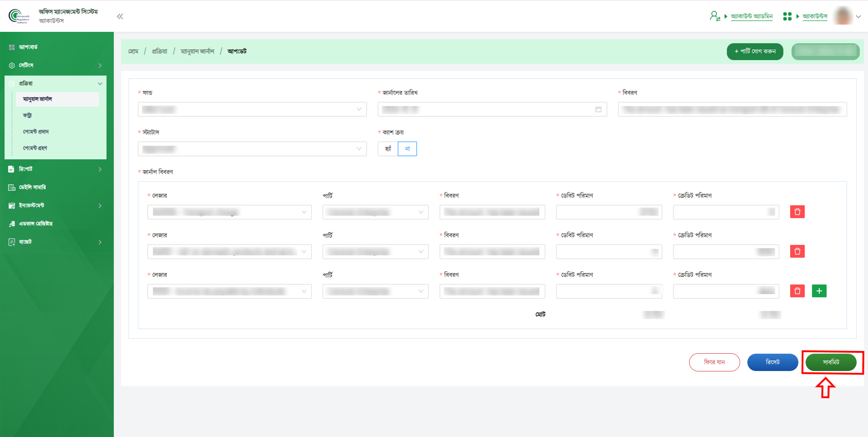Click the এডভান্স রেজিষ্টার icon
The height and width of the screenshot is (437, 868).
point(12,224)
